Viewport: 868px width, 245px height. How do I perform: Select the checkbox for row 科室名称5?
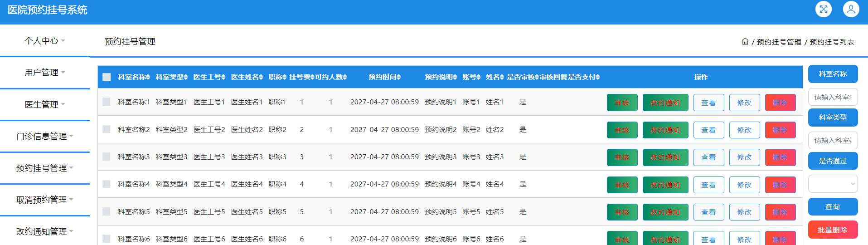(107, 211)
